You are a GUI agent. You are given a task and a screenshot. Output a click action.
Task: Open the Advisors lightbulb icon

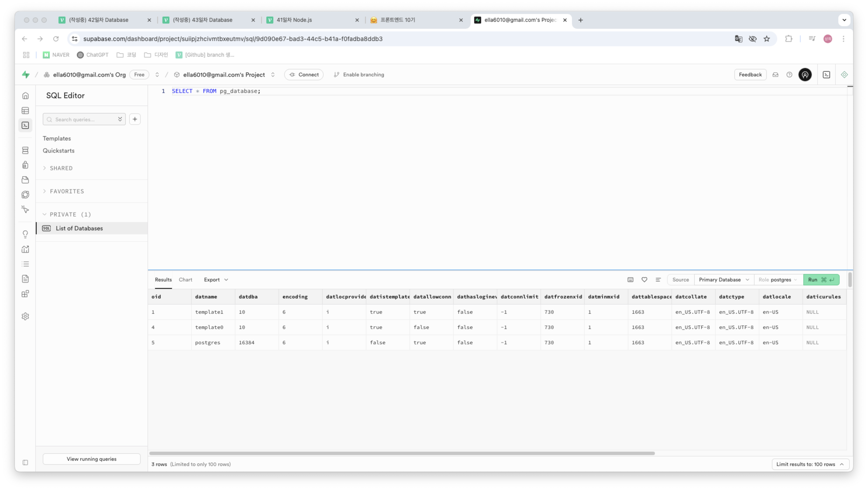(x=25, y=234)
